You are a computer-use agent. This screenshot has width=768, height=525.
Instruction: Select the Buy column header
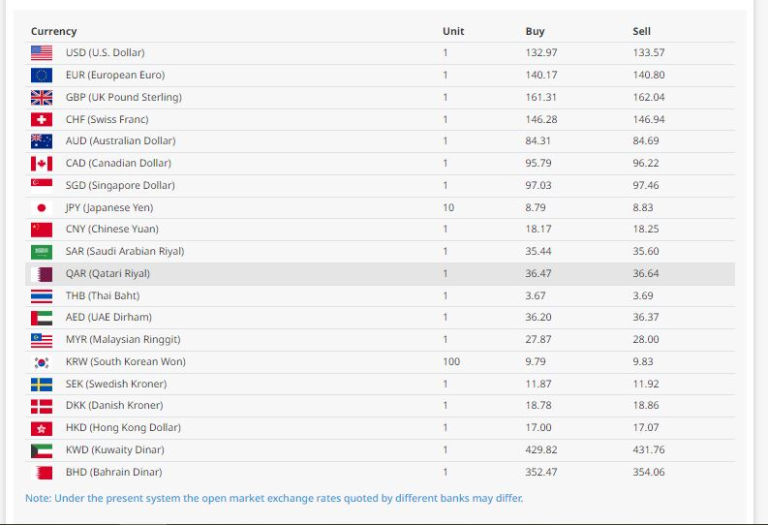(x=535, y=32)
